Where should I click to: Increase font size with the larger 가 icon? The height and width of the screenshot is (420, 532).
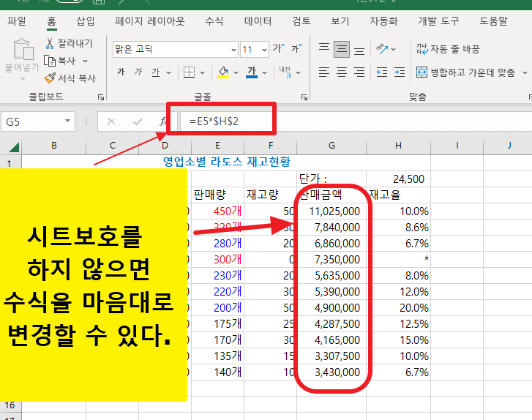[279, 48]
